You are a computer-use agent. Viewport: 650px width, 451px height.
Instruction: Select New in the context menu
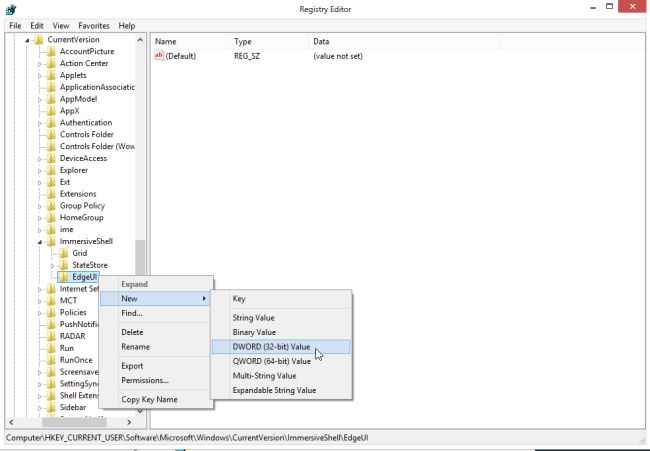[156, 298]
